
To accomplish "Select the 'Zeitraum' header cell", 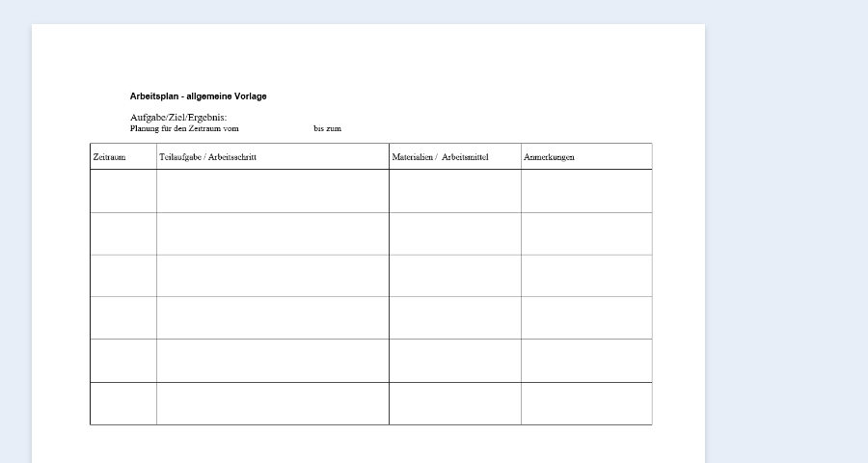I will [x=123, y=156].
